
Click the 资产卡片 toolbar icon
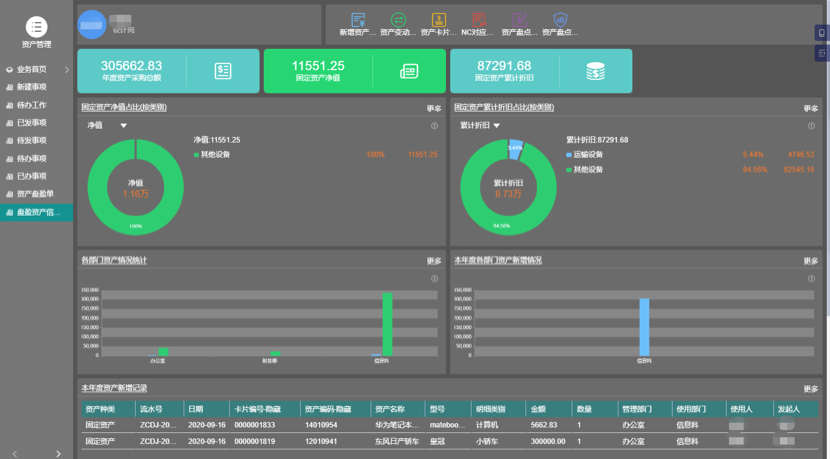point(438,20)
